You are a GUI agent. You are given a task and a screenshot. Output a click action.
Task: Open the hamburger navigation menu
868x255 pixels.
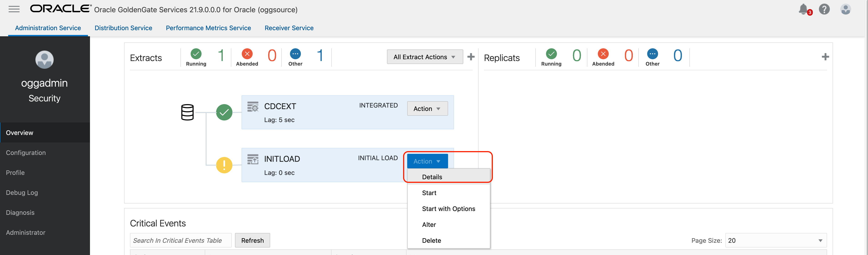coord(14,9)
